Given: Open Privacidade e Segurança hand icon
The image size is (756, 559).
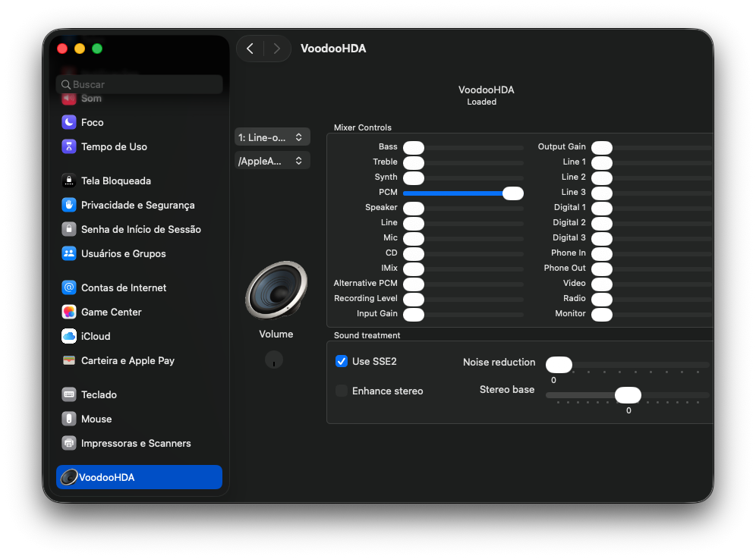Looking at the screenshot, I should (x=69, y=205).
